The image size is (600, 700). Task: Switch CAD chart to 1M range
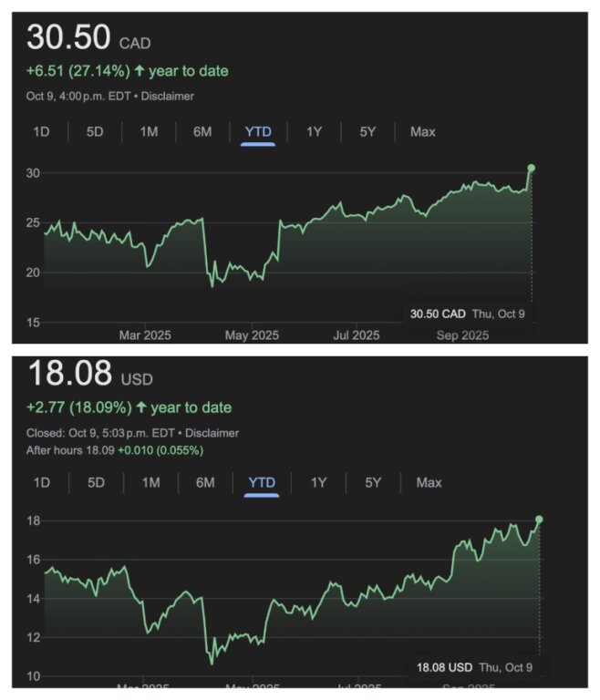[149, 132]
